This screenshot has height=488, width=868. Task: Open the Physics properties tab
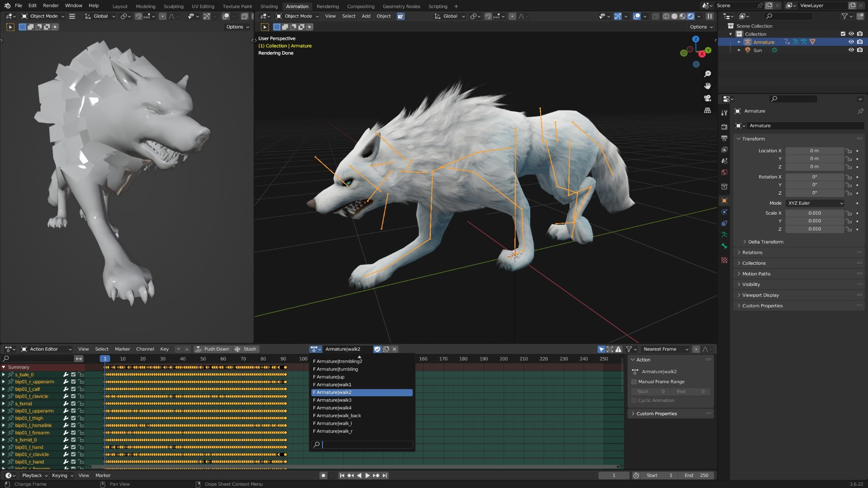point(724,212)
